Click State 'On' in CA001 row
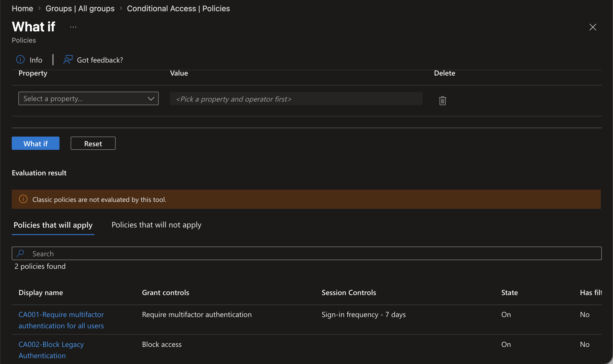Image resolution: width=613 pixels, height=364 pixels. coord(506,314)
